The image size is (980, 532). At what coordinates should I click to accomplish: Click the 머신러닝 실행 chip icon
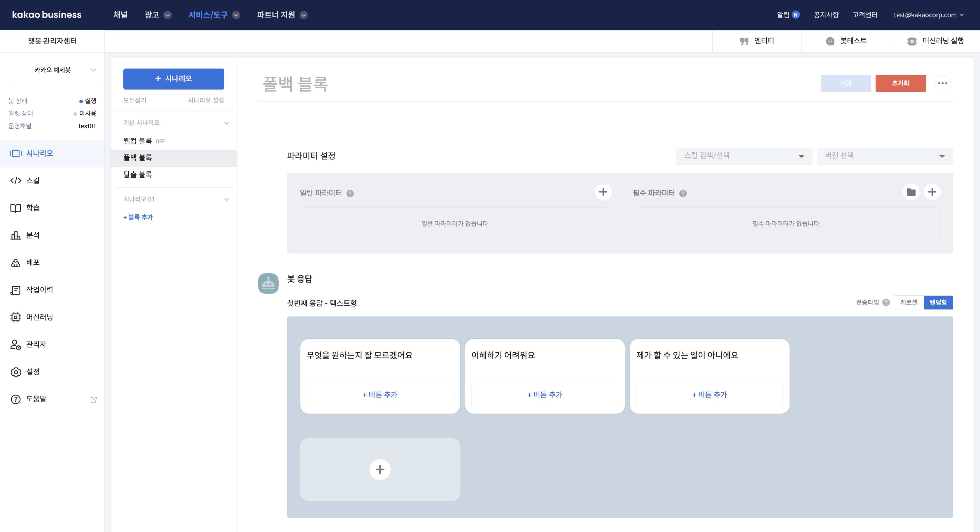911,41
